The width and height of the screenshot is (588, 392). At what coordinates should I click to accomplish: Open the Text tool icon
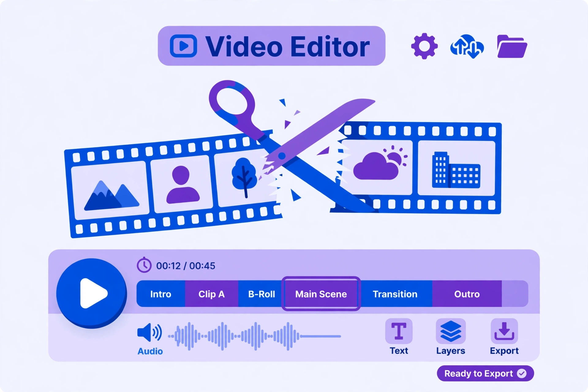coord(399,331)
